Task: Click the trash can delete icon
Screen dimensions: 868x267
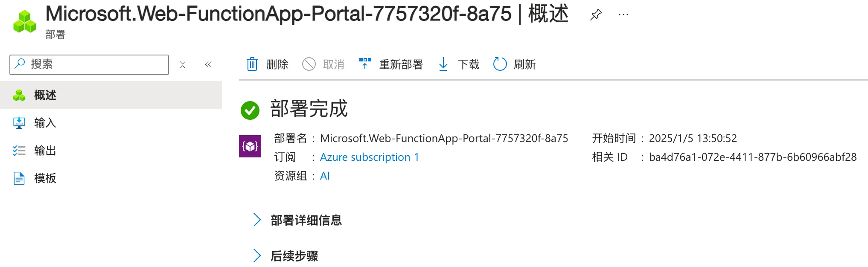Action: pyautogui.click(x=252, y=64)
